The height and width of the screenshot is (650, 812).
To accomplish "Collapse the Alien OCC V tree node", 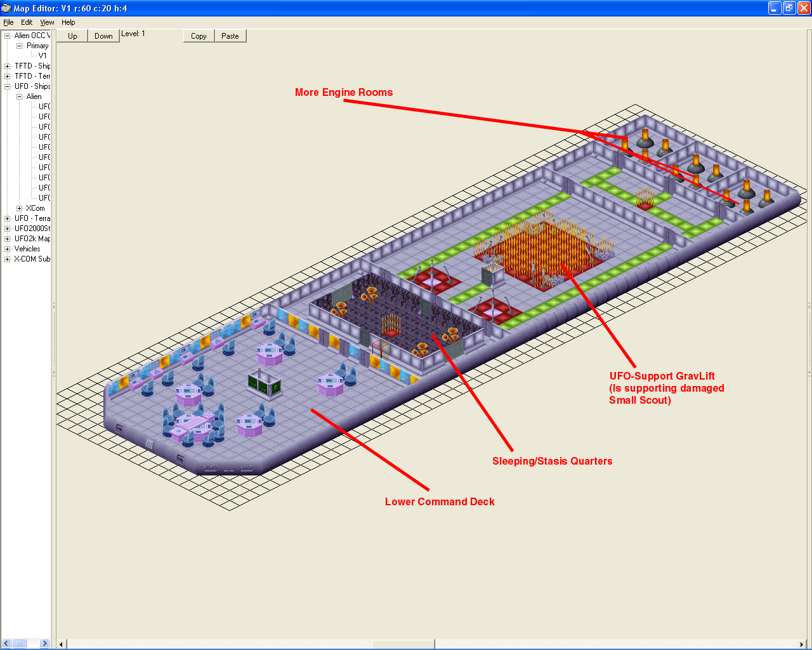I will (8, 36).
